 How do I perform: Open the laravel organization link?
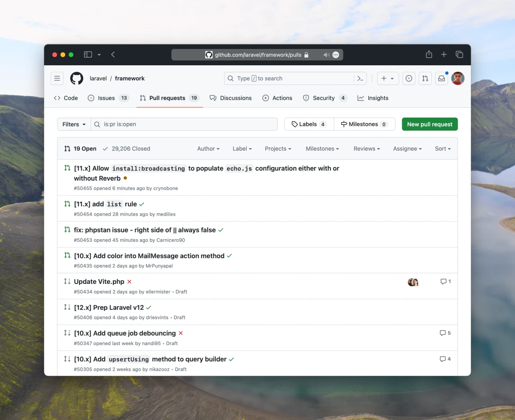tap(98, 79)
